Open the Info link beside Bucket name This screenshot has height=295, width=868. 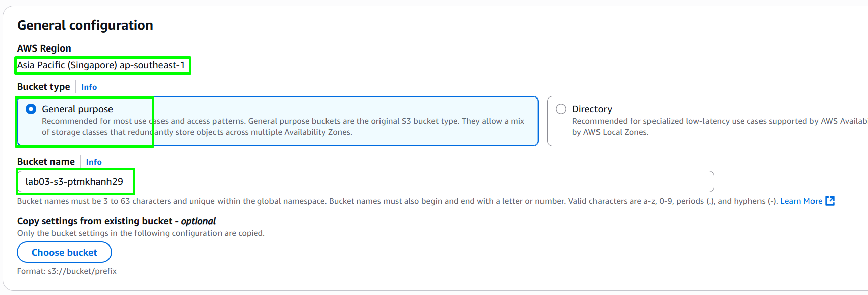coord(94,162)
